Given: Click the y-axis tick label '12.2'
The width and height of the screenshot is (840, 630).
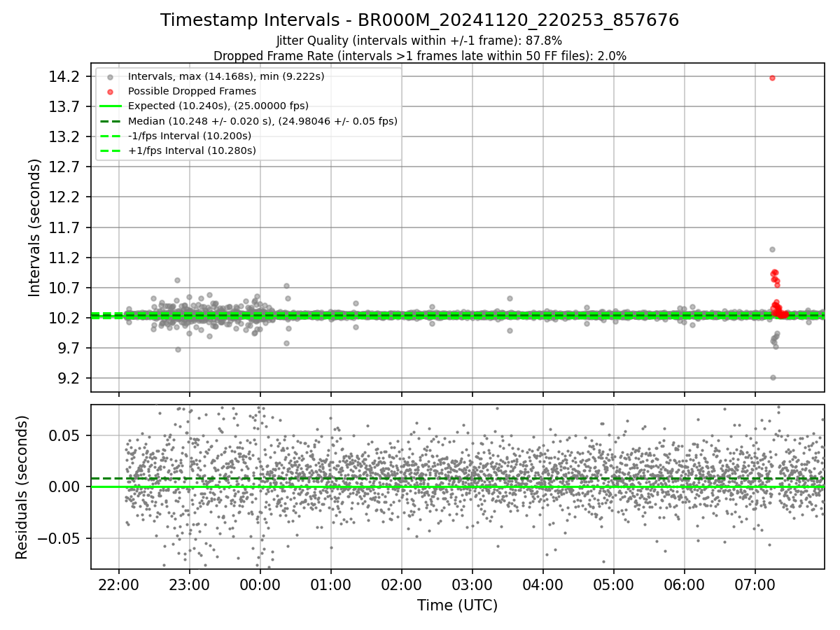Looking at the screenshot, I should 64,197.
